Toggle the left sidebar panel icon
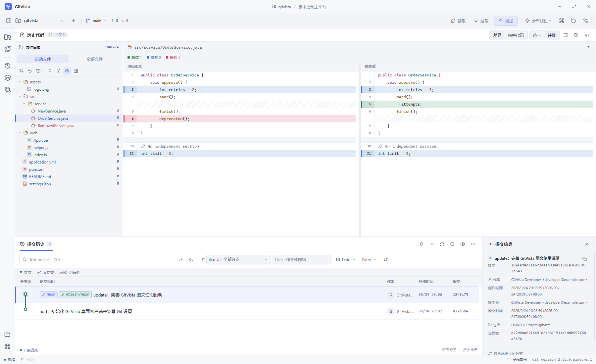Viewport: 596px width, 364px height. click(x=9, y=21)
